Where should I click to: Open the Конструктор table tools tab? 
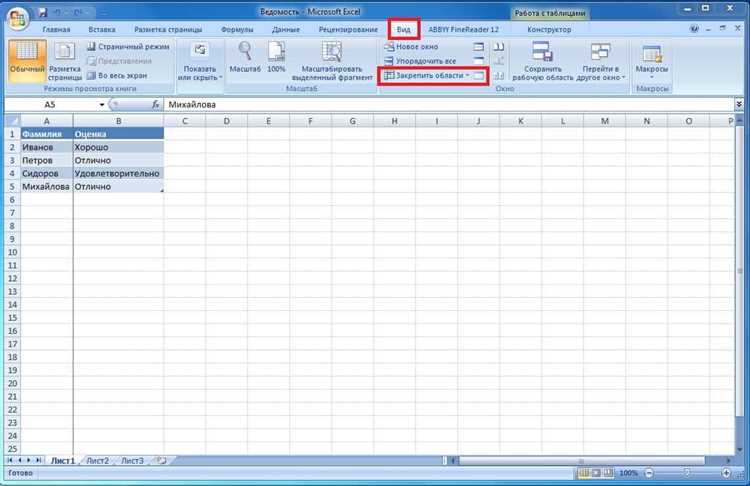(549, 30)
